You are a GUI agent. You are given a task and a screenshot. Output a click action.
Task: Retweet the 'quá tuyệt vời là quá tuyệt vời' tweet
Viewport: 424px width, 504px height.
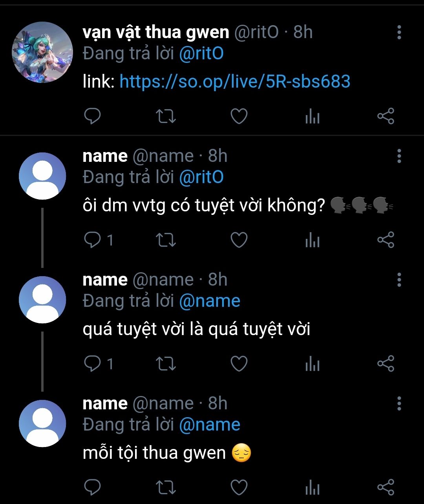coord(166,364)
